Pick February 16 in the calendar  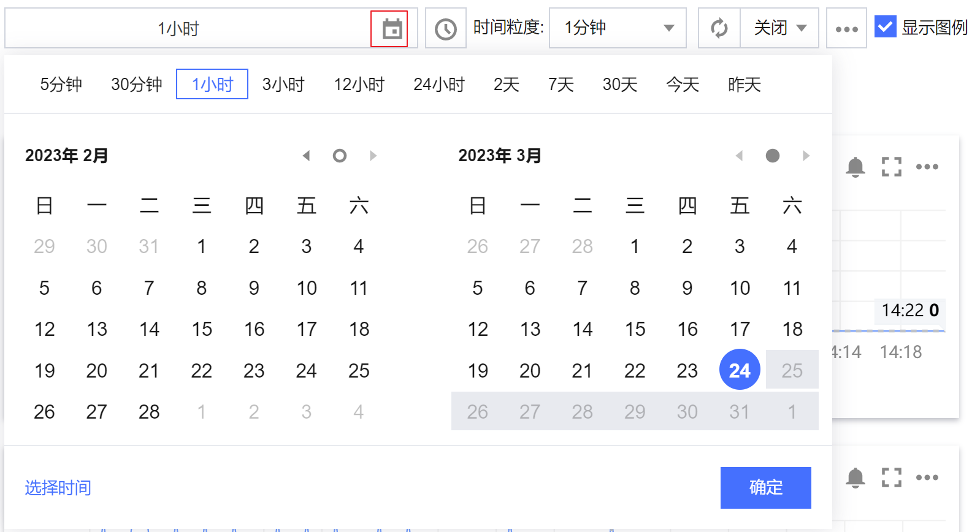254,329
